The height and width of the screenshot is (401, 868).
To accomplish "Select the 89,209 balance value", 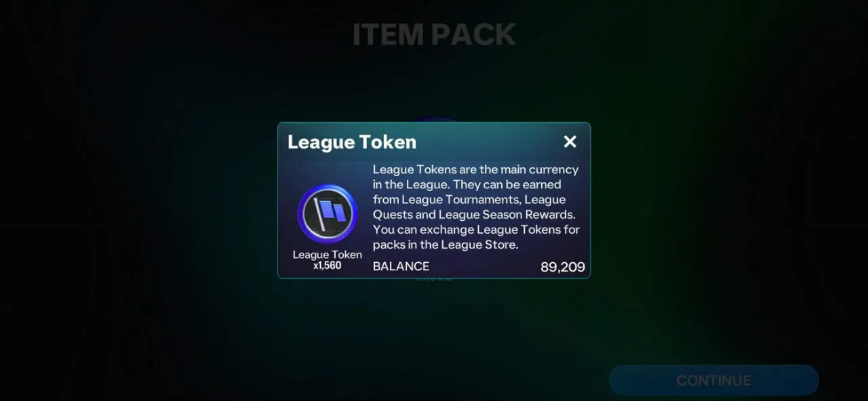I will [x=563, y=267].
